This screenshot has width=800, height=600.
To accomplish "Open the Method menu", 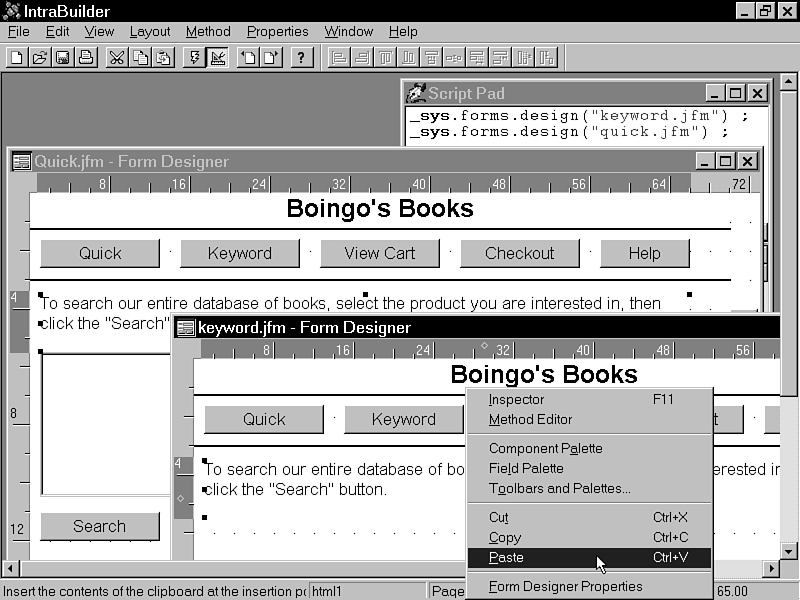I will pyautogui.click(x=208, y=32).
